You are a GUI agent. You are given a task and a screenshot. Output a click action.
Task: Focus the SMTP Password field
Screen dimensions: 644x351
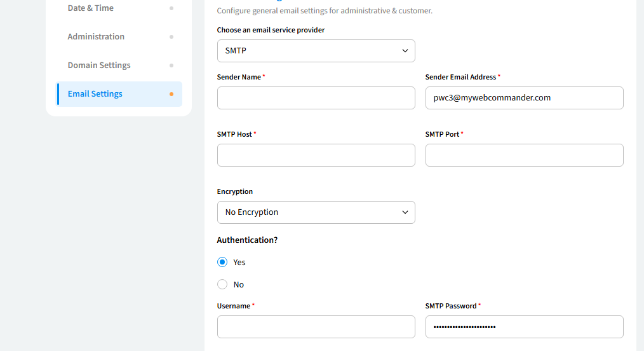point(524,327)
